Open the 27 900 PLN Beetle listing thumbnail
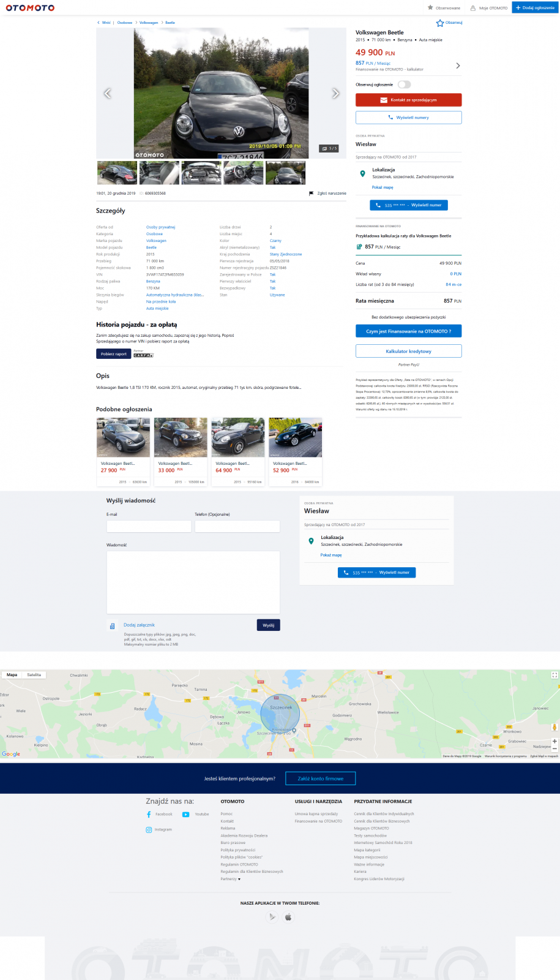Image resolution: width=560 pixels, height=980 pixels. pos(123,437)
